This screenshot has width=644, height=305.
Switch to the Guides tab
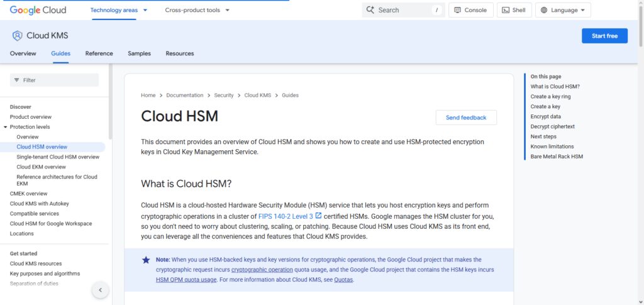61,53
